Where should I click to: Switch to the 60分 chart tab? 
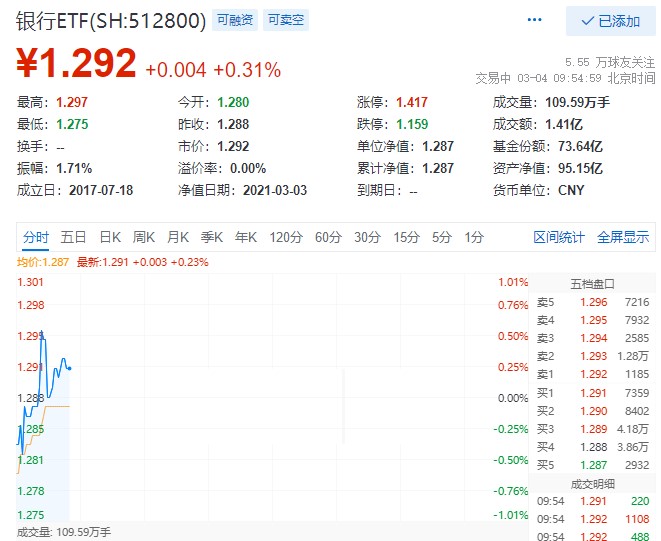point(328,237)
